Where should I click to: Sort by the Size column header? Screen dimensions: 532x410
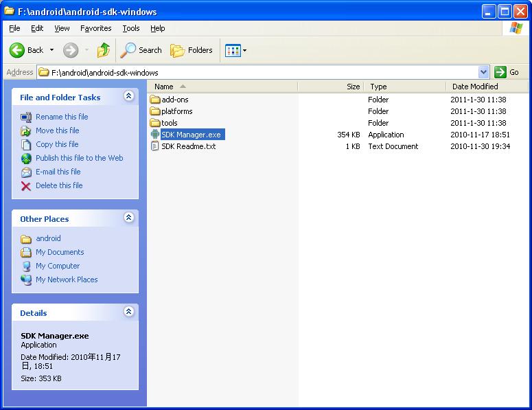tap(330, 87)
